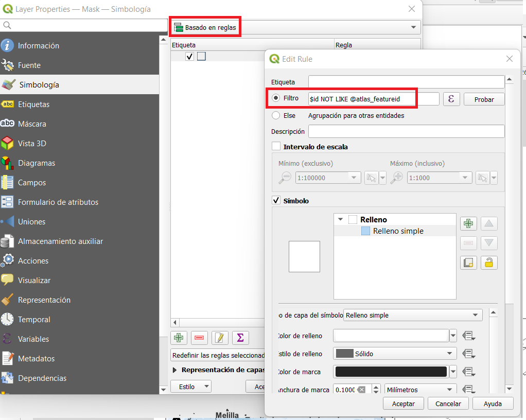Click the lock symbol layer icon
This screenshot has height=420, width=526.
pos(489,262)
